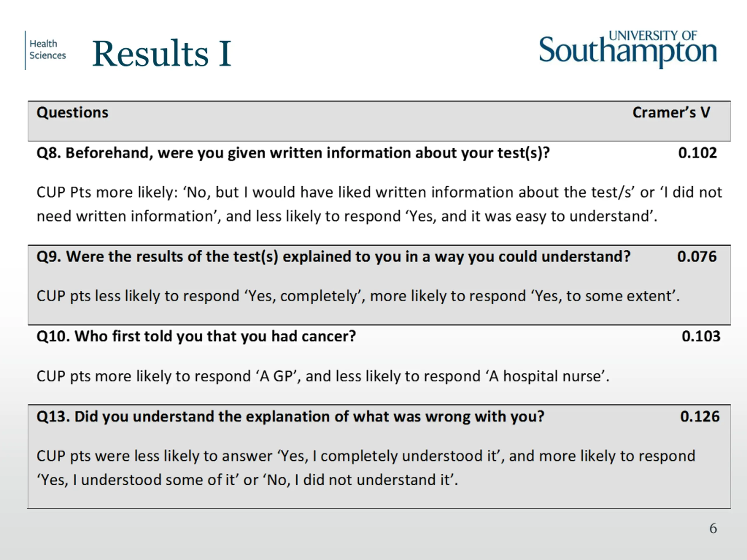Click slide page number 6
Viewport: 747px width, 560px height.
(x=713, y=528)
